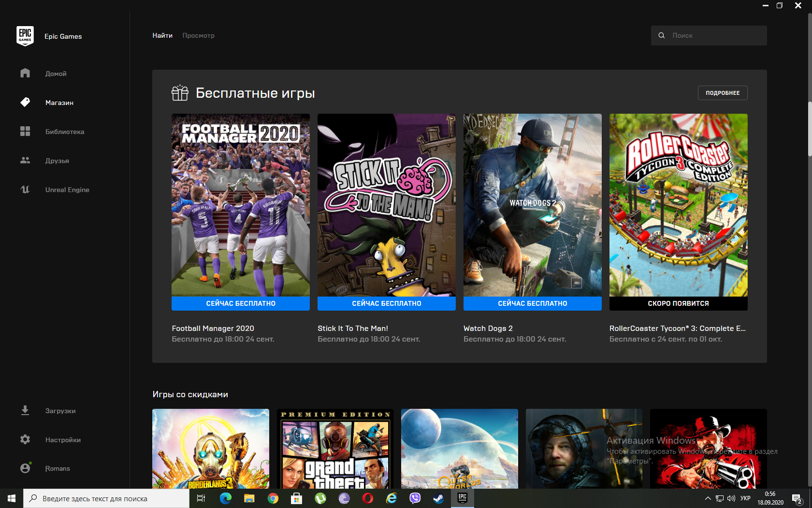Open the Watch Dogs 2 title link
Screen dimensions: 812x508
point(488,328)
